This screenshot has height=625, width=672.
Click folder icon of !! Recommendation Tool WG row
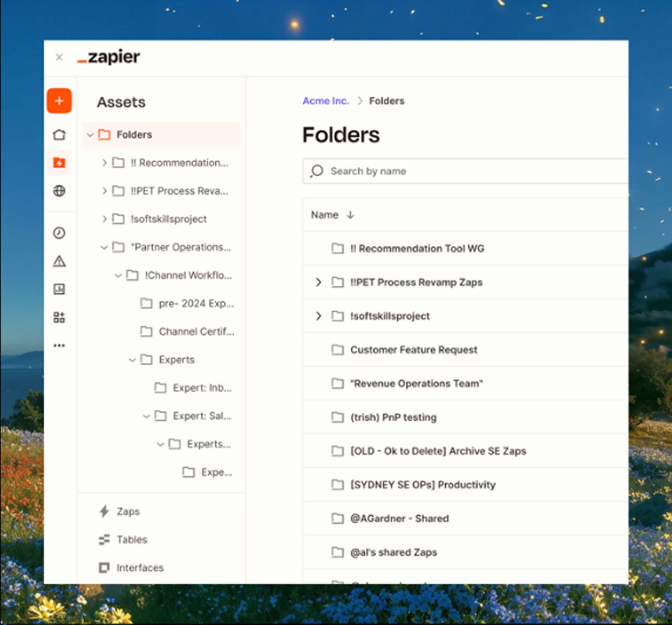[337, 249]
